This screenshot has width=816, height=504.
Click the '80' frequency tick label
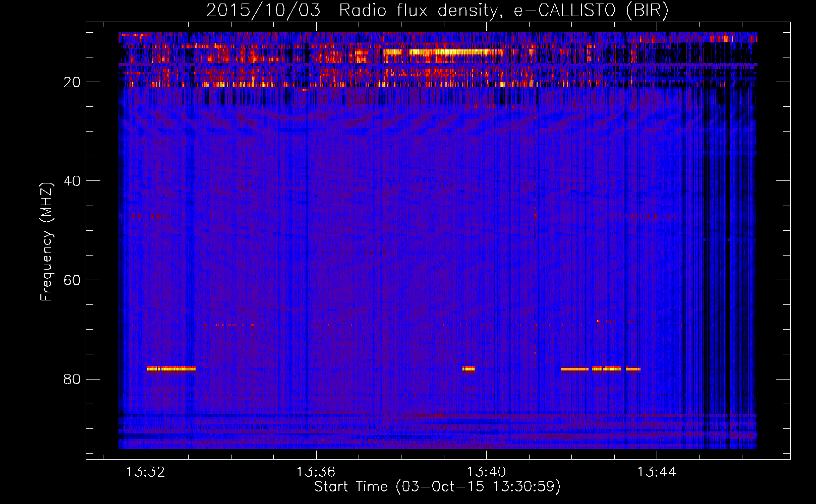point(73,379)
